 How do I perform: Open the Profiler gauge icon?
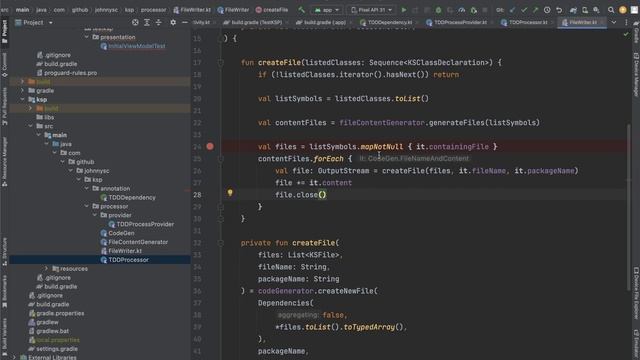coord(462,10)
